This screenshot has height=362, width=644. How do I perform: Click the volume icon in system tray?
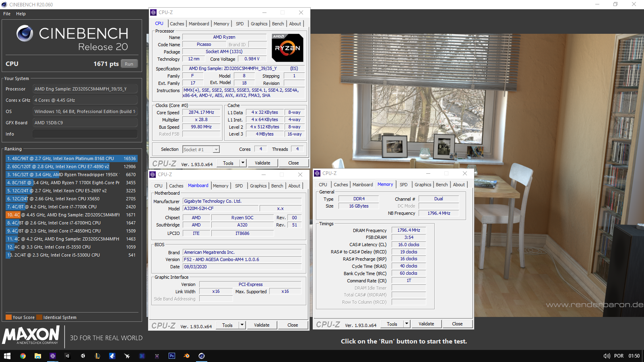(x=607, y=356)
